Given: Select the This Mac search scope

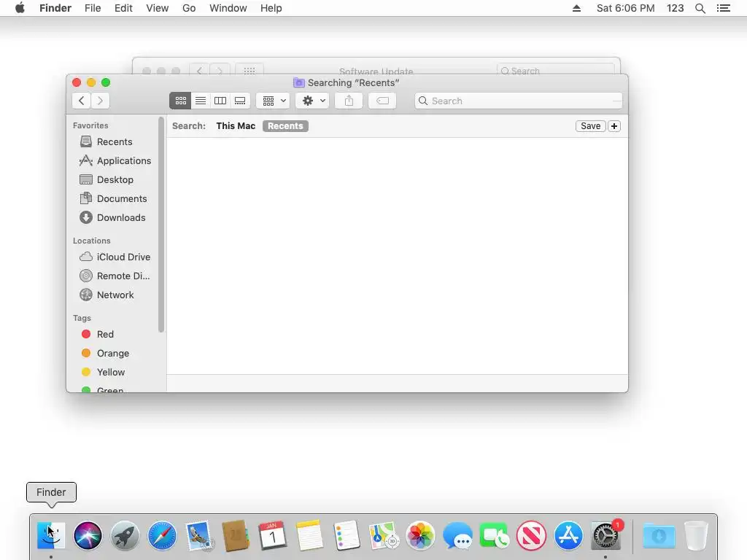Looking at the screenshot, I should pyautogui.click(x=236, y=125).
